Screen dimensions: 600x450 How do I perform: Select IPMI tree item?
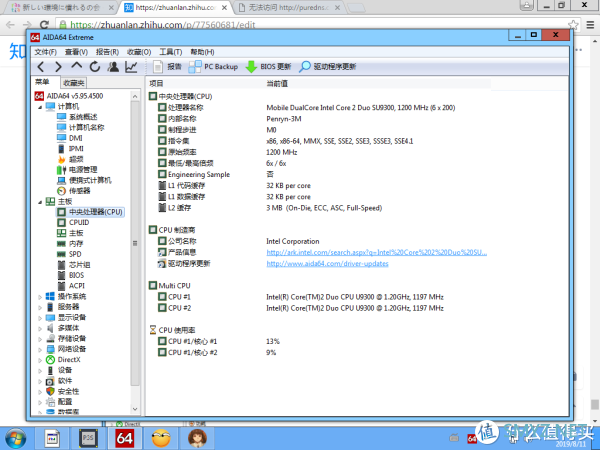click(x=70, y=148)
